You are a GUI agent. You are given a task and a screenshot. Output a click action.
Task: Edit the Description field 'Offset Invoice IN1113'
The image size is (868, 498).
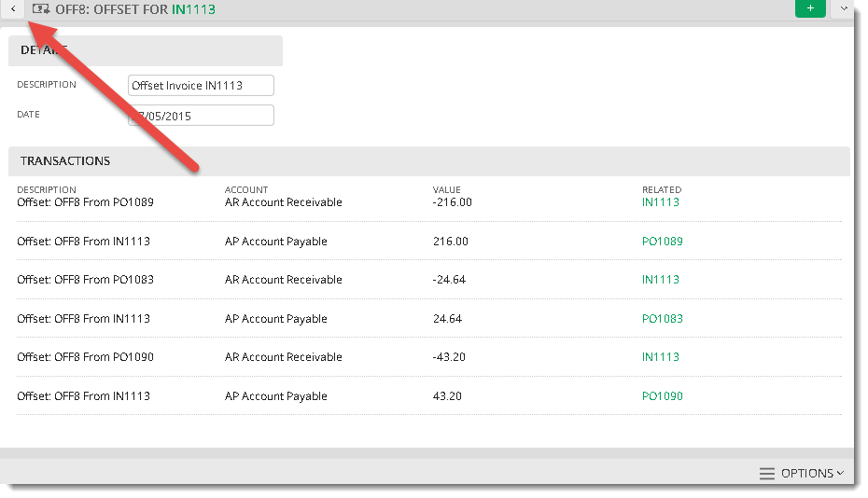click(x=201, y=85)
